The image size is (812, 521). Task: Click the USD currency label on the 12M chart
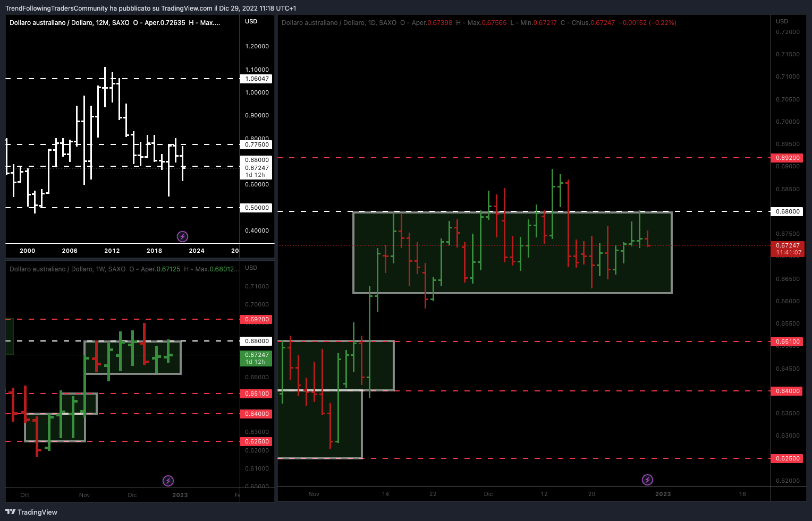click(x=251, y=22)
